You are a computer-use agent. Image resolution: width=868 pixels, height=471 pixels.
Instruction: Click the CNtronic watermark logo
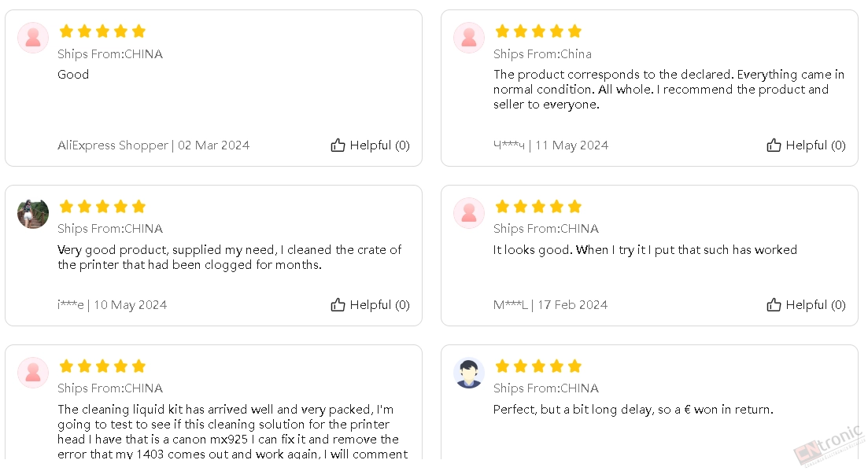(x=829, y=445)
